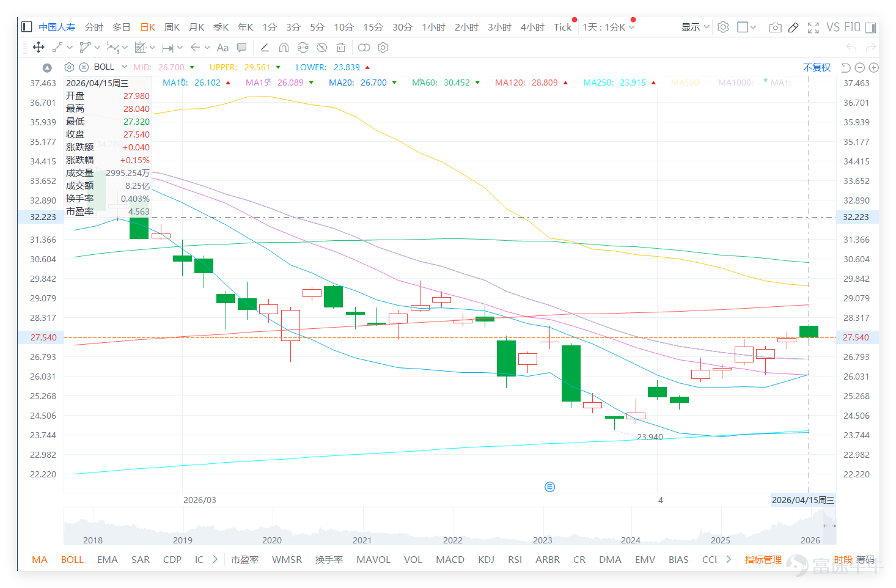The width and height of the screenshot is (896, 588).
Task: Open chart settings gear in top bar
Action: click(723, 27)
